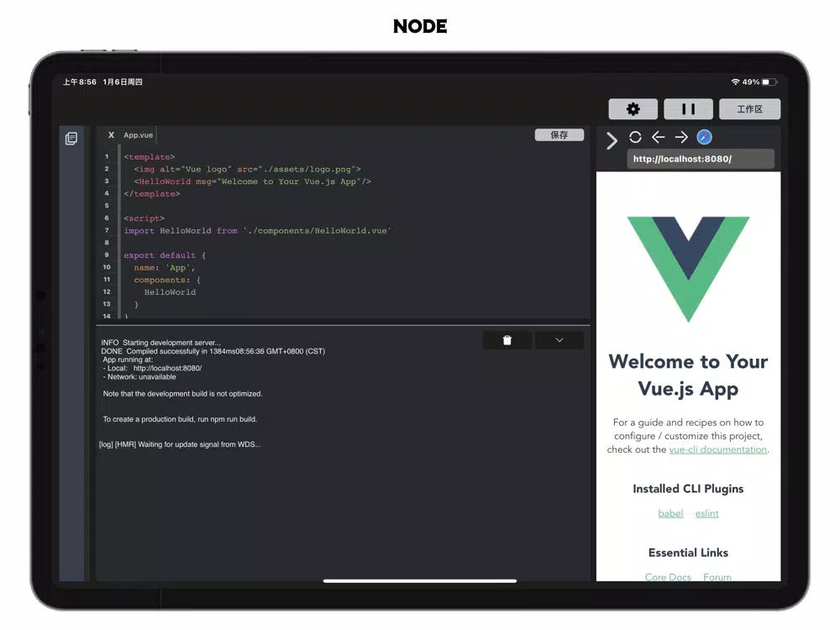Open the babel plugin link

(x=670, y=513)
